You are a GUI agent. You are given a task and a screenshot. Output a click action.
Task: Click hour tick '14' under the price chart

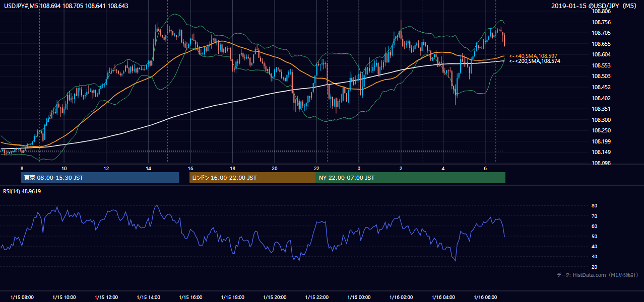pos(148,168)
